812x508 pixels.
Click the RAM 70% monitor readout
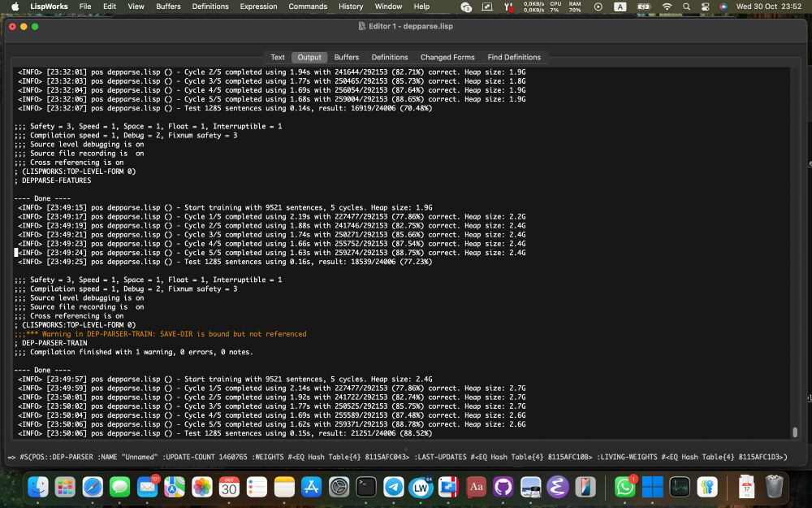pos(575,7)
